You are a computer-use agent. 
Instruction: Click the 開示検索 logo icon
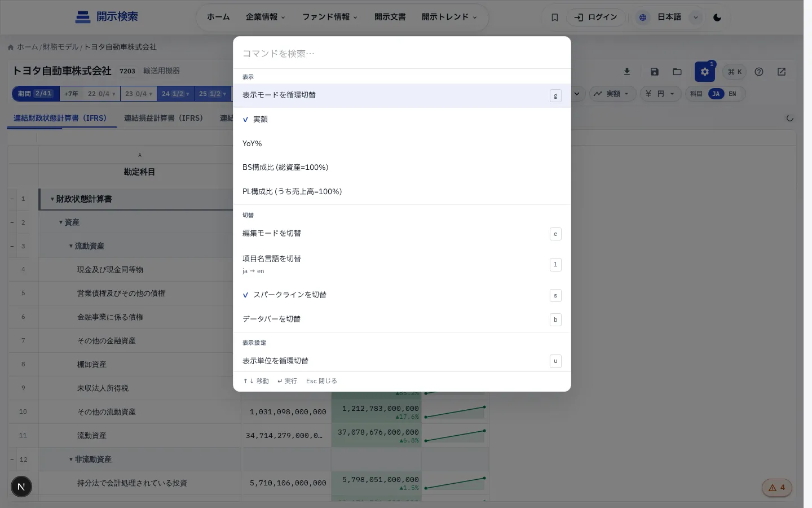pyautogui.click(x=83, y=17)
